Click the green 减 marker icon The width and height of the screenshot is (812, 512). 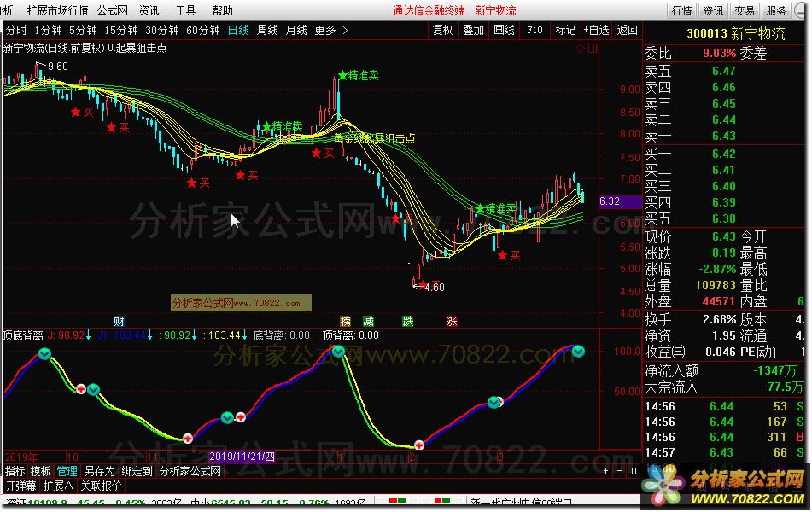tap(368, 322)
